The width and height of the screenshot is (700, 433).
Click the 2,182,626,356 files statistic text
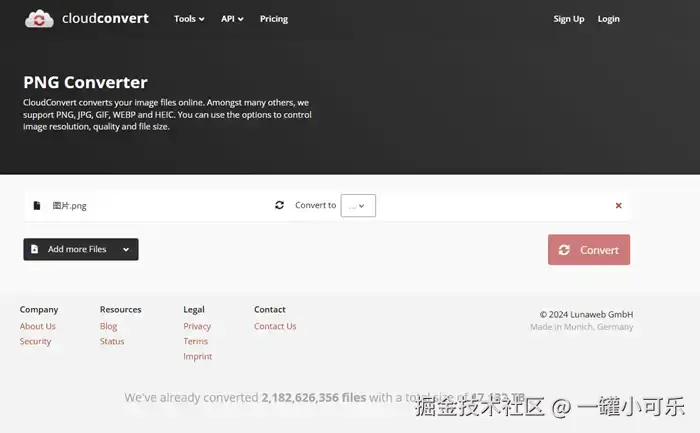[x=313, y=397]
